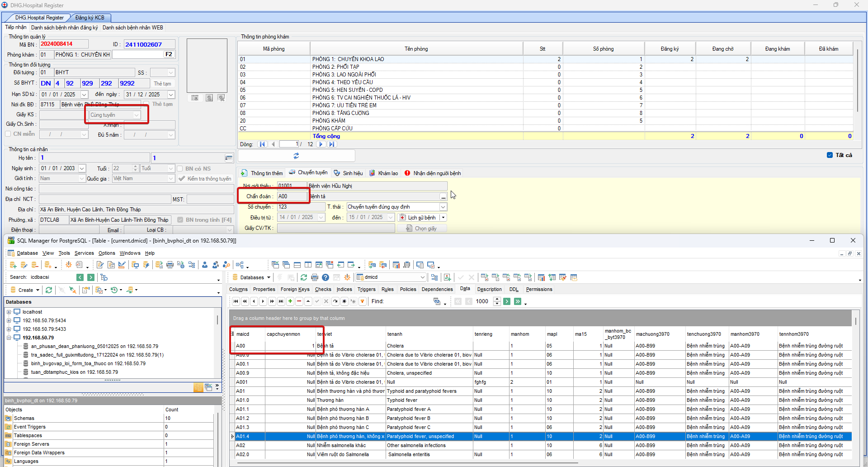Viewport: 868px width, 467px height.
Task: Increase the record limit stepper value
Action: pos(497,299)
